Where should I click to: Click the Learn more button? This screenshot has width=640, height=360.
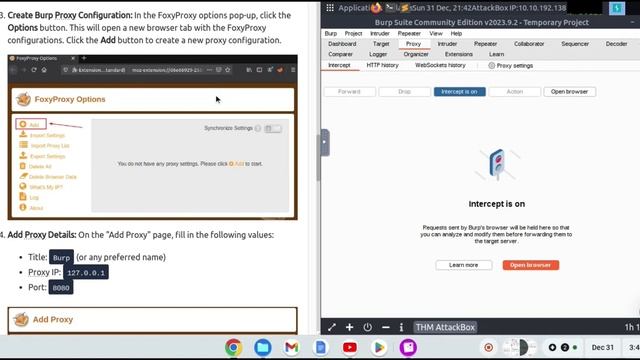[463, 265]
